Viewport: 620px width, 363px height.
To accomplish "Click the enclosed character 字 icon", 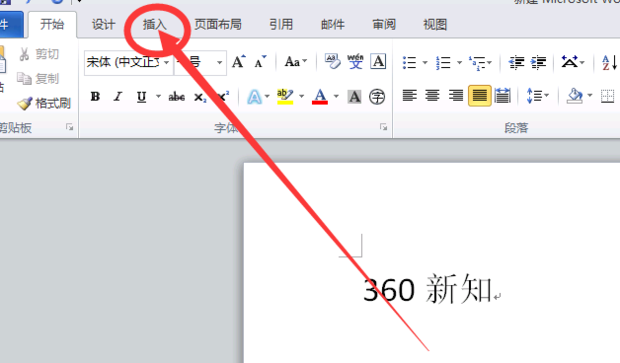I will pos(377,96).
